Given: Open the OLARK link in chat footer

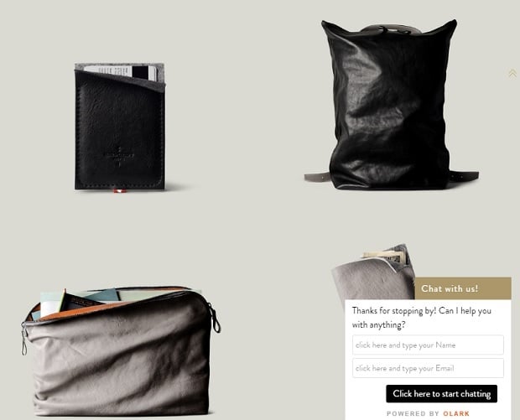Looking at the screenshot, I should 456,413.
